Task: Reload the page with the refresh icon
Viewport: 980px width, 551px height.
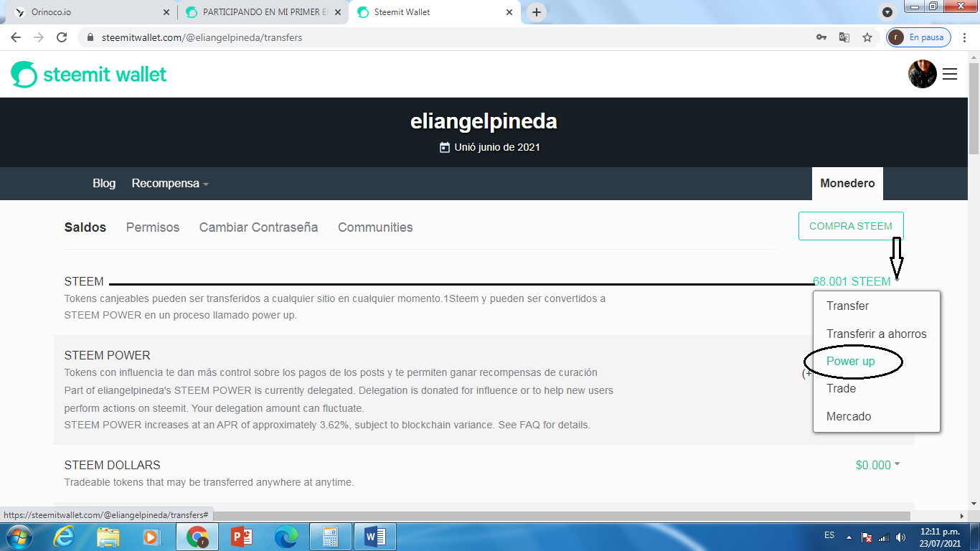Action: (x=62, y=37)
